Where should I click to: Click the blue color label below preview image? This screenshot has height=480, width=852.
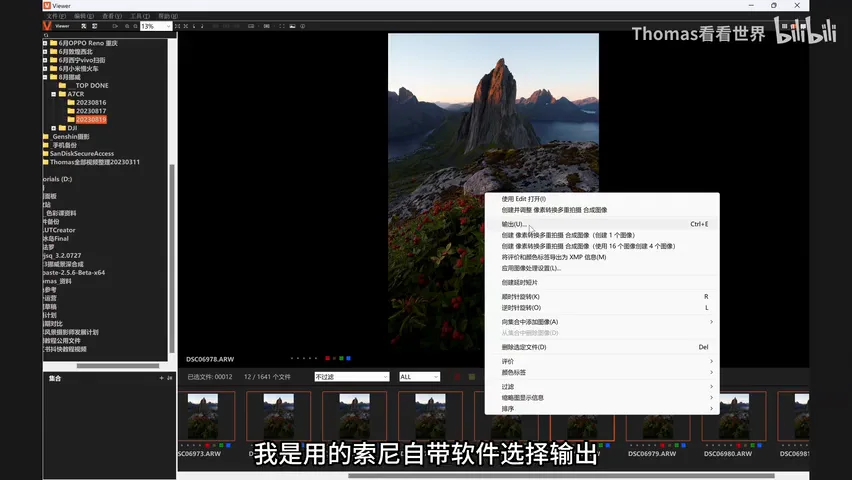point(348,358)
